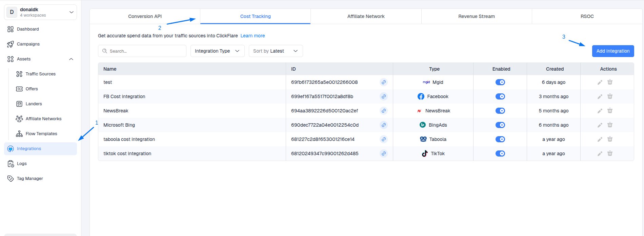Open the Sort by Latest dropdown
The width and height of the screenshot is (644, 236).
tap(276, 51)
